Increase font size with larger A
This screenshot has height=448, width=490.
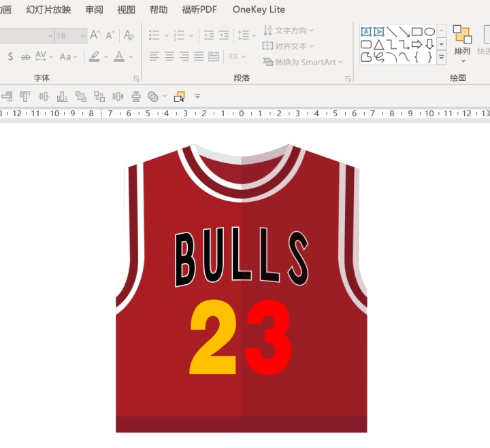[95, 35]
